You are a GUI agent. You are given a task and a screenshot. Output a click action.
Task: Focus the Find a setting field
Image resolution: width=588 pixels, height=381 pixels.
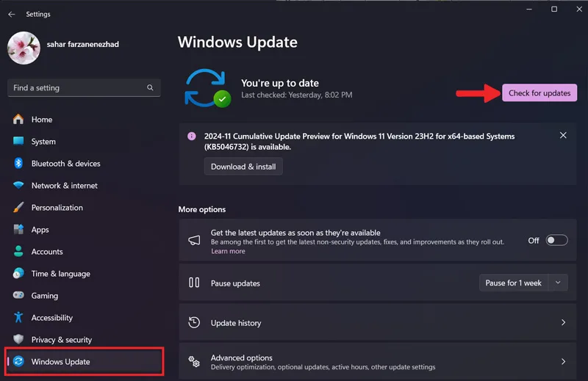(84, 87)
